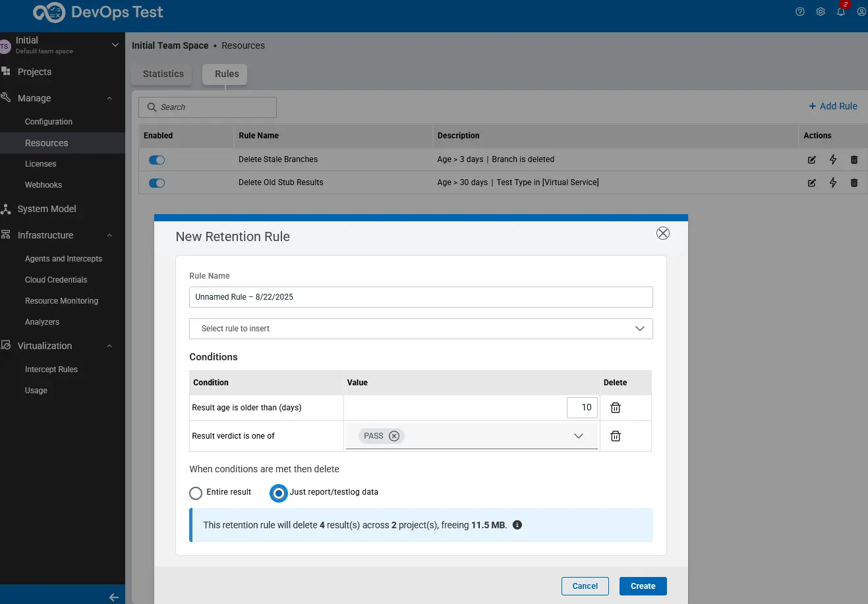Select the Entire result radio button
The image size is (868, 604).
pyautogui.click(x=195, y=492)
